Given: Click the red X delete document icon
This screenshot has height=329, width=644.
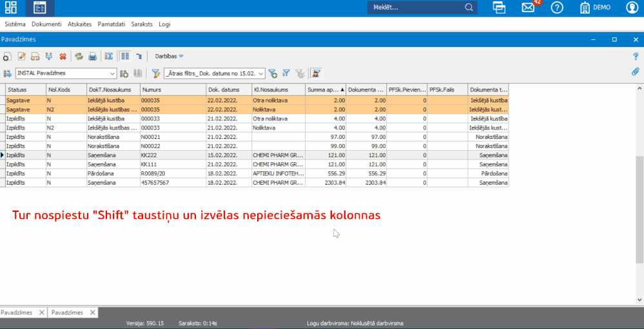Looking at the screenshot, I should pyautogui.click(x=63, y=57).
